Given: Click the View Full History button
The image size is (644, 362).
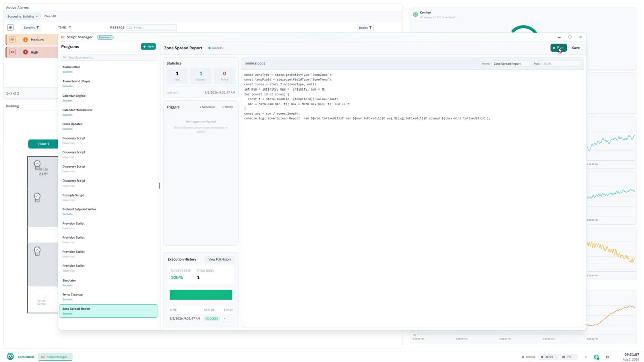Looking at the screenshot, I should tap(220, 260).
